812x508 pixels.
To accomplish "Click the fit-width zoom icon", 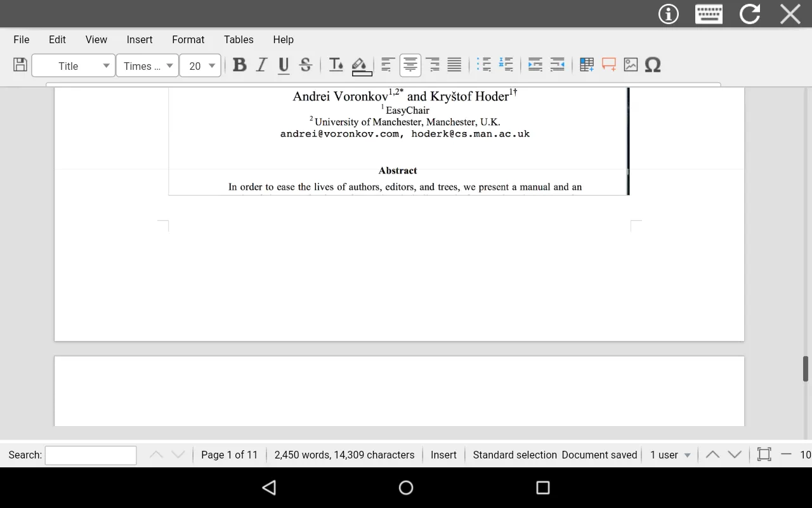I will 764,455.
